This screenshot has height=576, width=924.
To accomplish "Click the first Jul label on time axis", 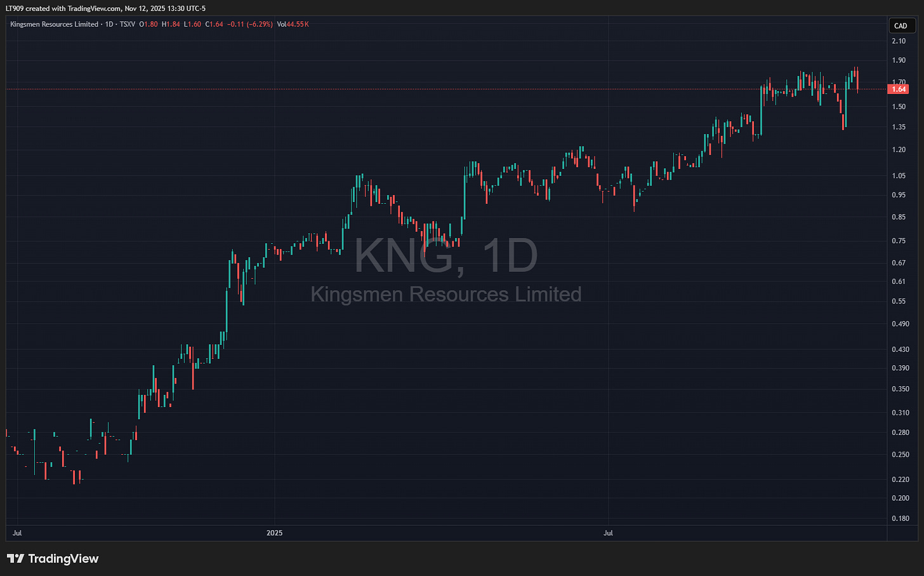I will [17, 533].
